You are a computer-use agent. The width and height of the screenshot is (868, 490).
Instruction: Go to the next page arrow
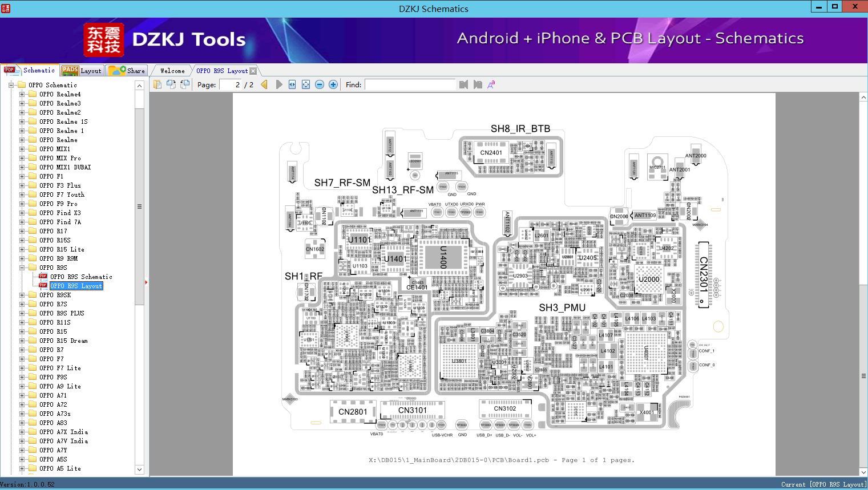click(x=279, y=84)
